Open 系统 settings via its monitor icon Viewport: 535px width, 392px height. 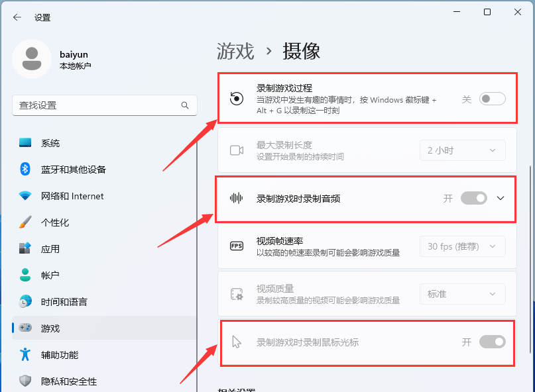pos(25,142)
